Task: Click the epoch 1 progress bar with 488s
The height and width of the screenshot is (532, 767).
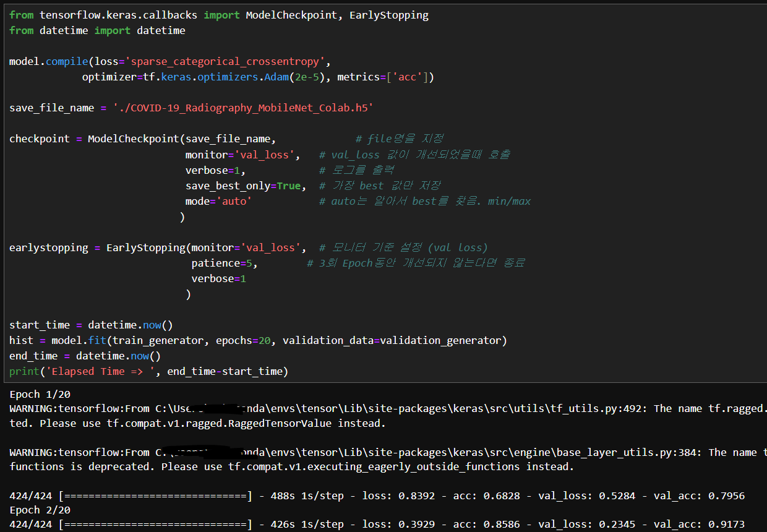Action: (377, 496)
